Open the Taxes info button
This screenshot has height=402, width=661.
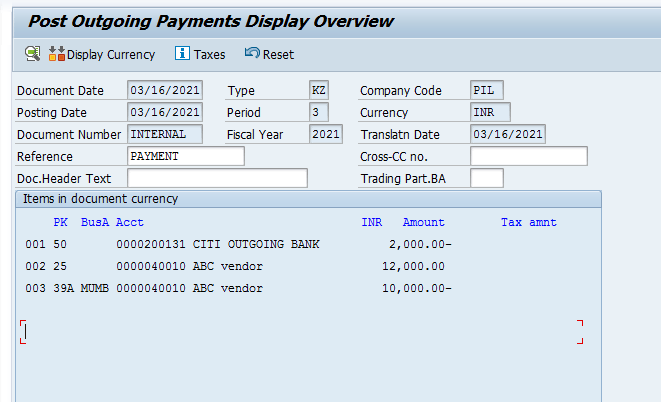point(200,54)
